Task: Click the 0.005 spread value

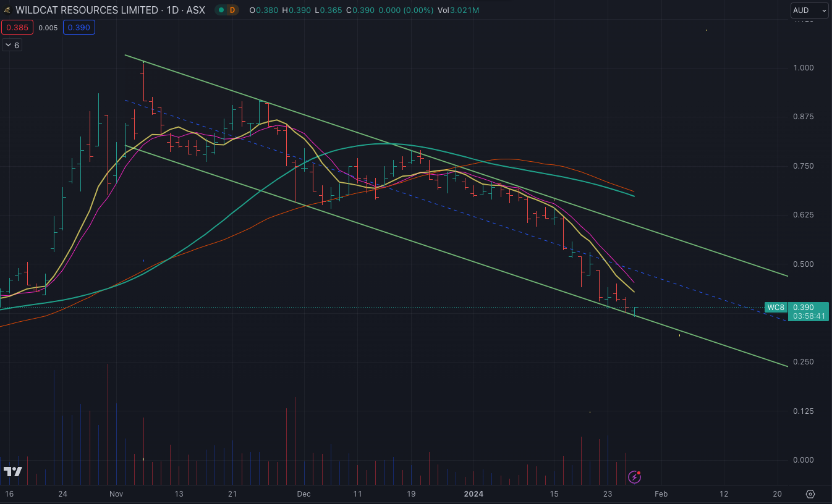Action: point(48,27)
